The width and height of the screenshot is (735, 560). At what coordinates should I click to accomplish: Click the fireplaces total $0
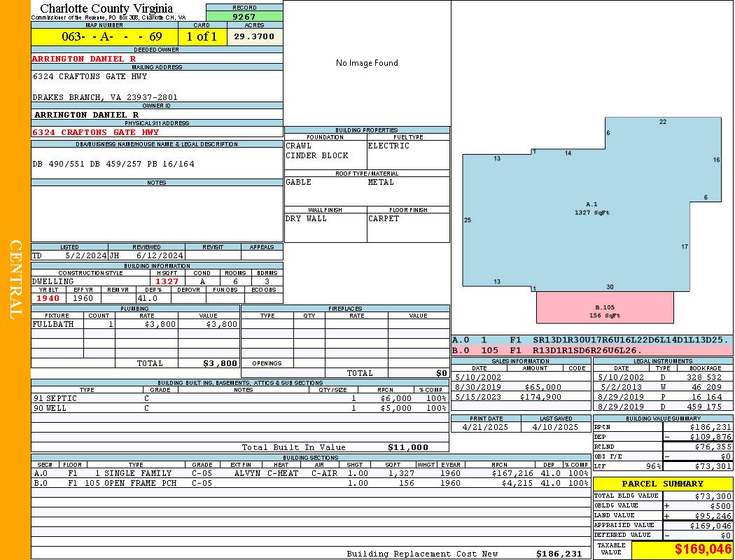click(442, 373)
